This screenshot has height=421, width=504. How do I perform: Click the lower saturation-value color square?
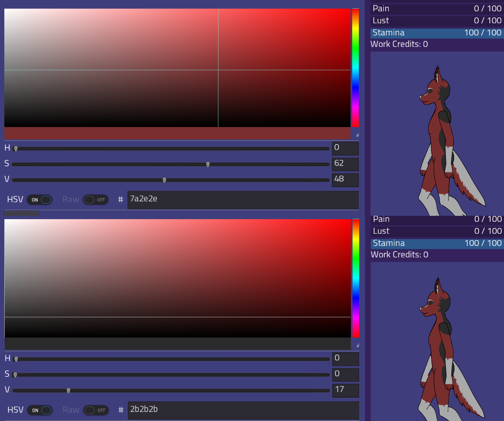[177, 278]
